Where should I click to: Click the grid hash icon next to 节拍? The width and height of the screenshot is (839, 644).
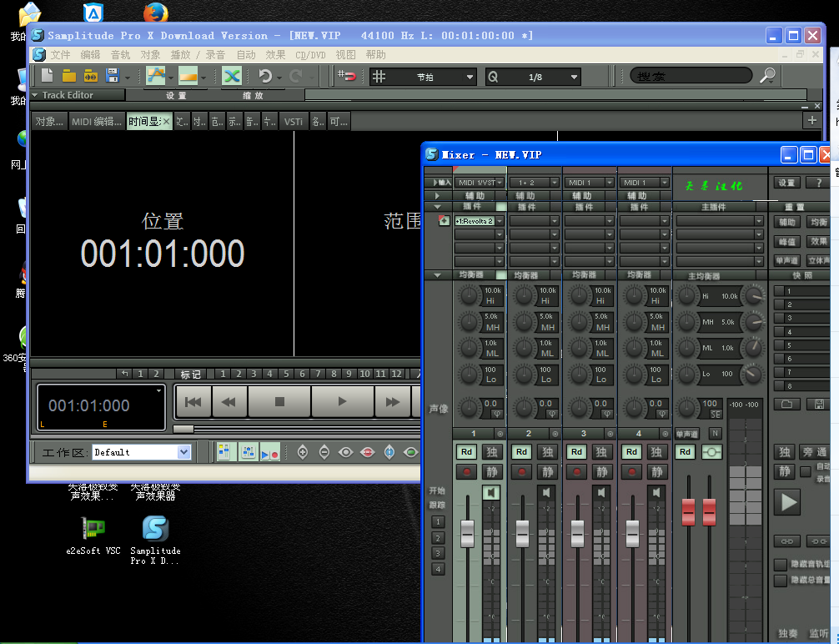[379, 77]
